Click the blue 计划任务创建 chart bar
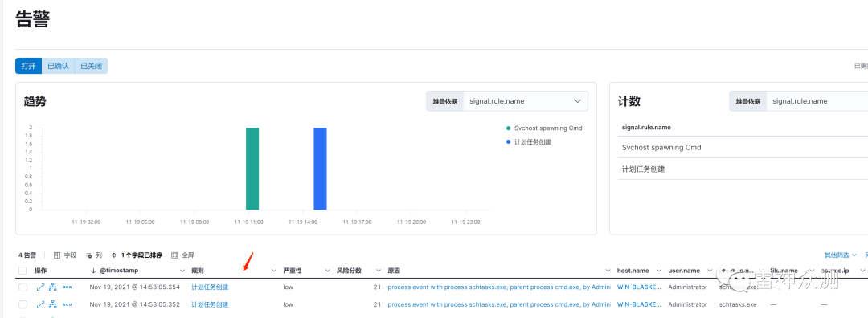 click(x=320, y=169)
